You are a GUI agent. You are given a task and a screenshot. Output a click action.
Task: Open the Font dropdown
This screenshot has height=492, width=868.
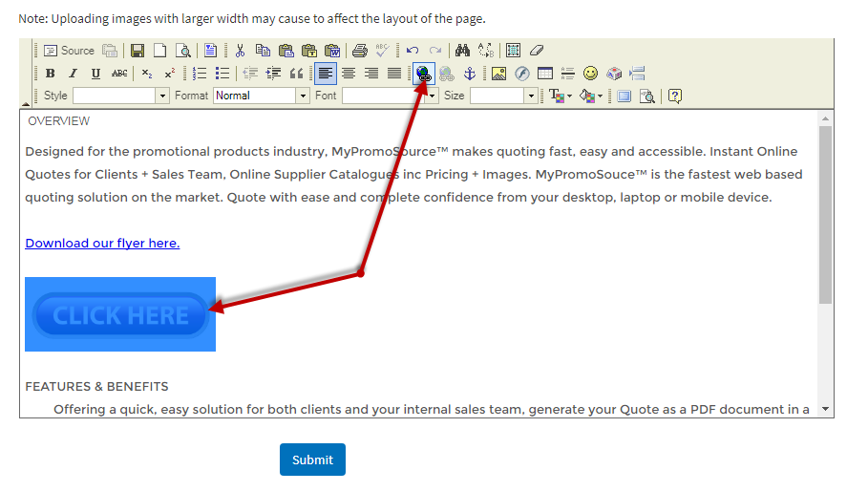click(391, 96)
